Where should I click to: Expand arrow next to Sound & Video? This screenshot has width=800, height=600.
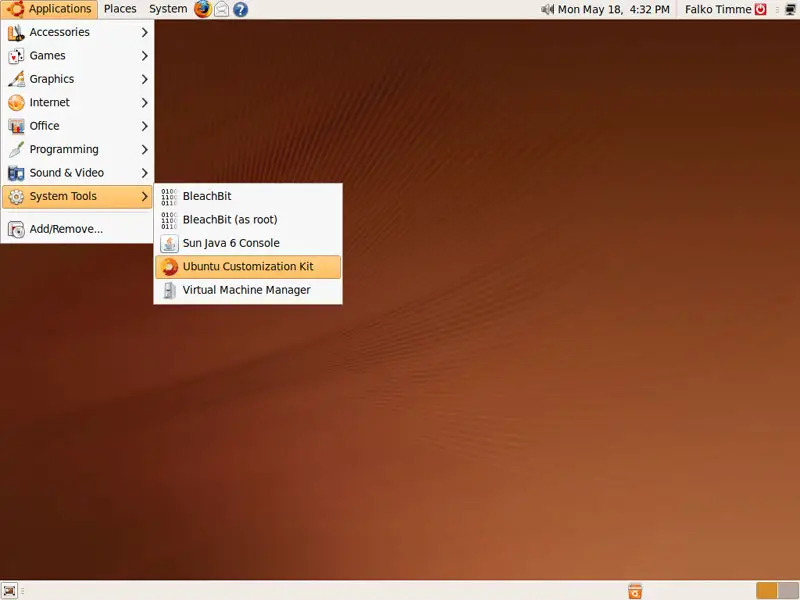click(x=144, y=173)
